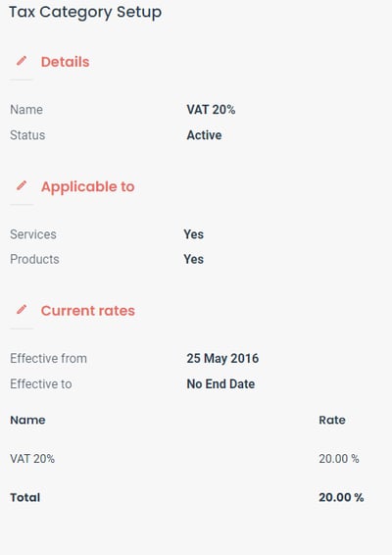This screenshot has width=392, height=555.
Task: Open the Current rates section heading
Action: [x=88, y=311]
